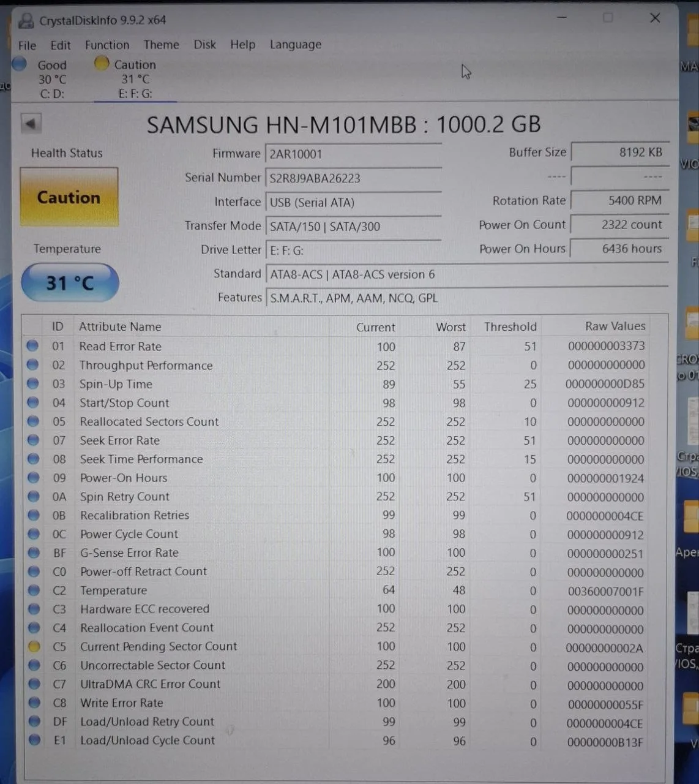Click raw value 00000000B13F in table

605,742
